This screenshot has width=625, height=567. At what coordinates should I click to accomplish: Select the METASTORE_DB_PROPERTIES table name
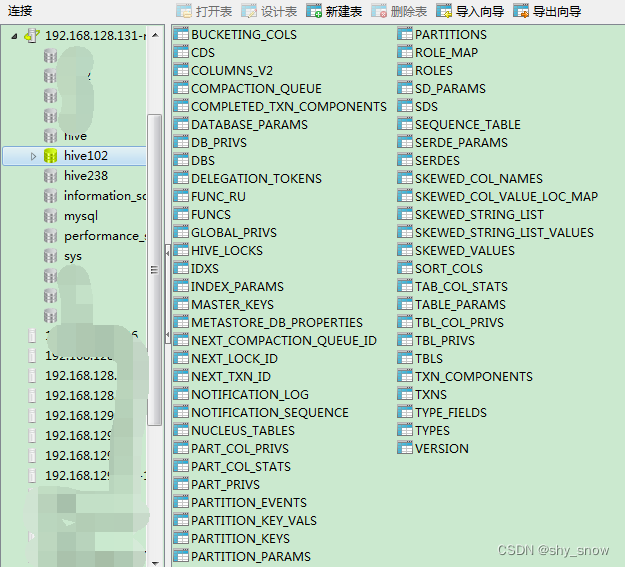(x=277, y=323)
